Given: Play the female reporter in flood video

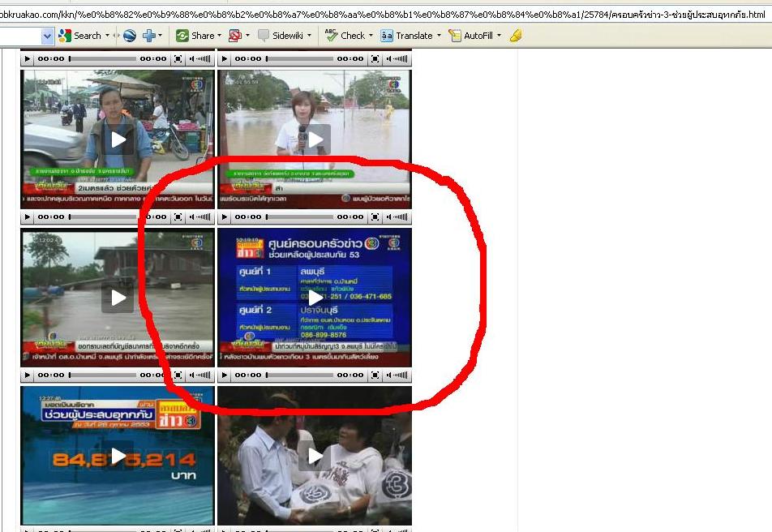Looking at the screenshot, I should point(315,139).
